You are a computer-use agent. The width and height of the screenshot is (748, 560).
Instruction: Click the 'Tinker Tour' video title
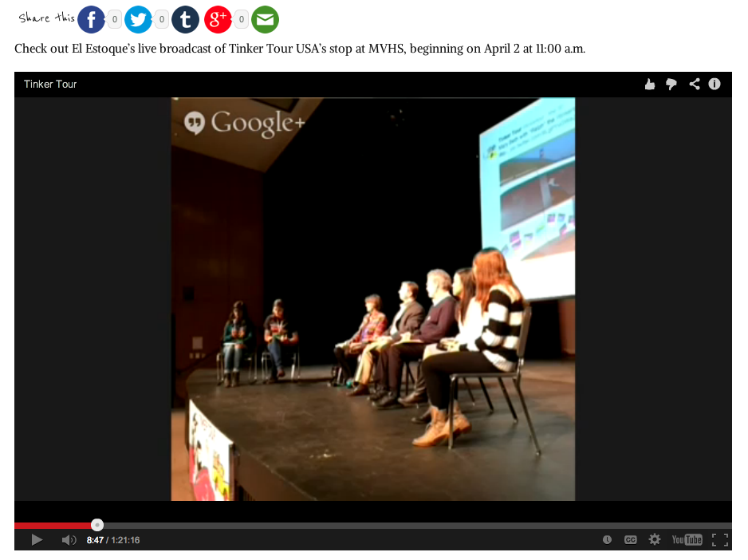tap(50, 84)
